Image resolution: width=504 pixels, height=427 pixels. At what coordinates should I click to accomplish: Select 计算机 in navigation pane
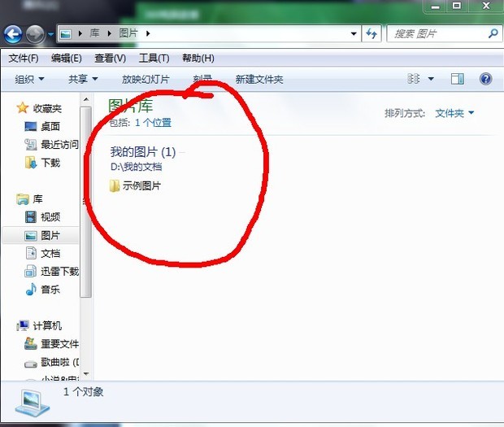click(47, 325)
